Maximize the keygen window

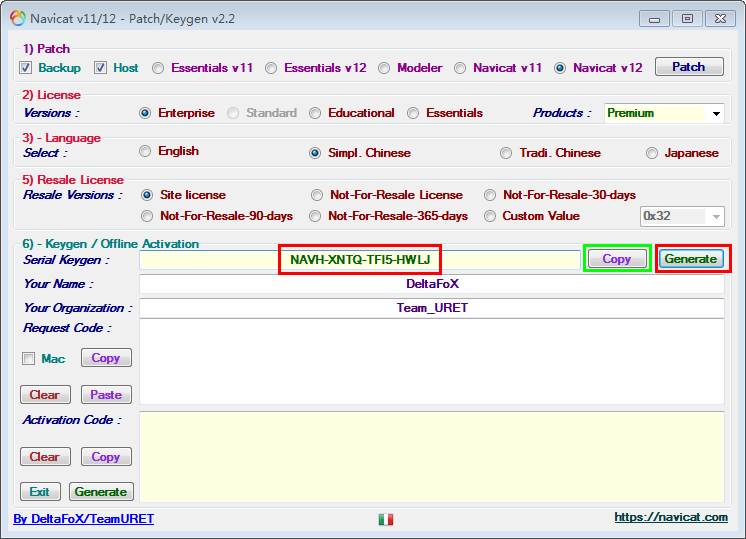pyautogui.click(x=687, y=19)
